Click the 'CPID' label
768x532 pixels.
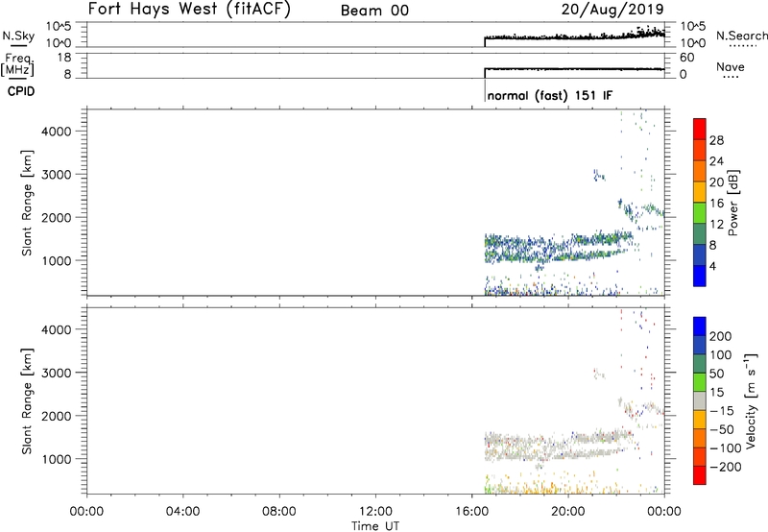(21, 91)
